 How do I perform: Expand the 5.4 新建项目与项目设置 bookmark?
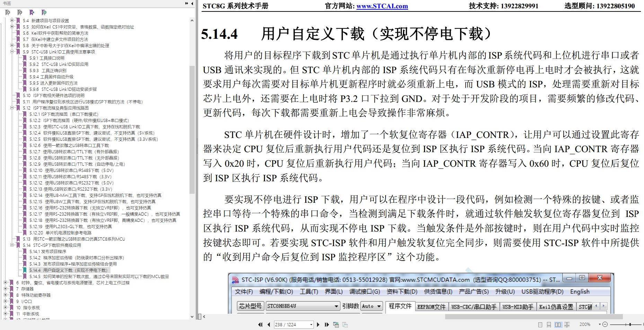(x=12, y=20)
